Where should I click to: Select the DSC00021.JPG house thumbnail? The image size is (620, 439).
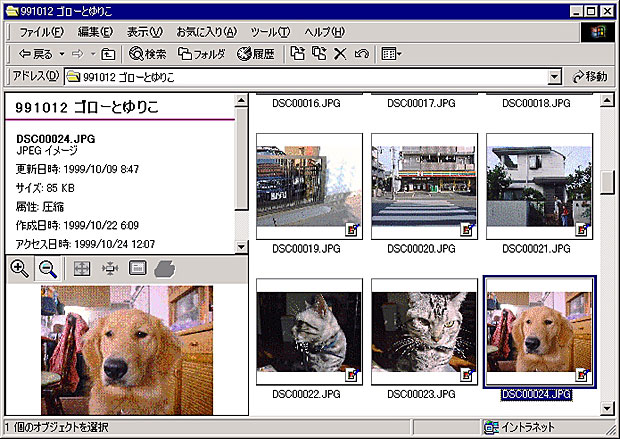tap(539, 186)
